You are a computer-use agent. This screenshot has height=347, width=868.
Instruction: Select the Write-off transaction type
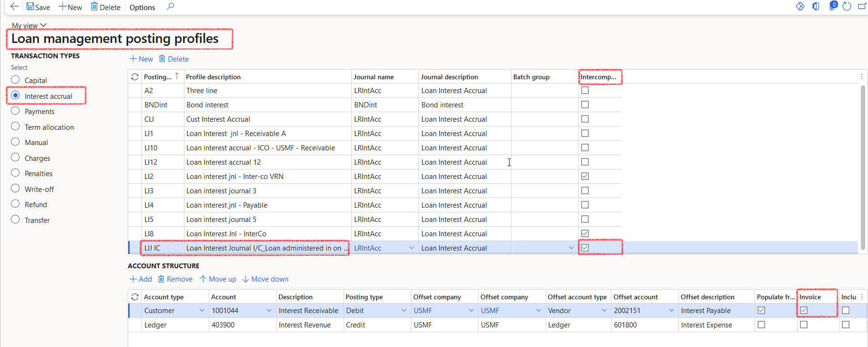click(15, 189)
